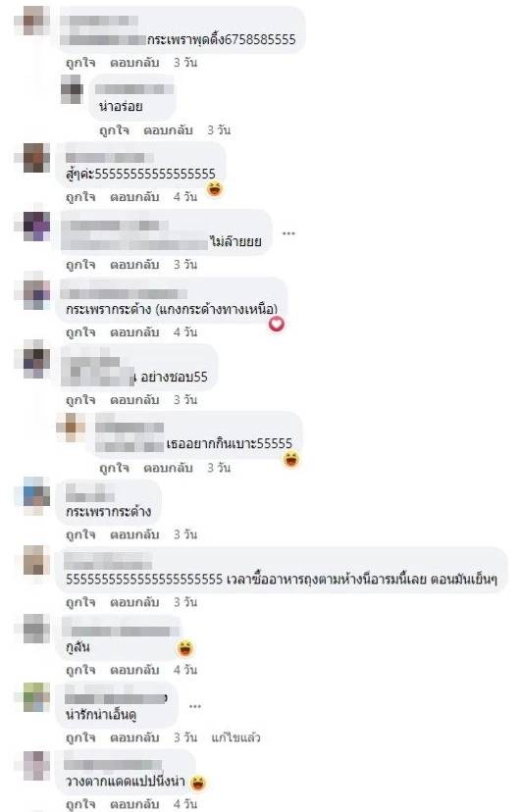Open แก้ไขแล้ว edit history link

point(235,737)
